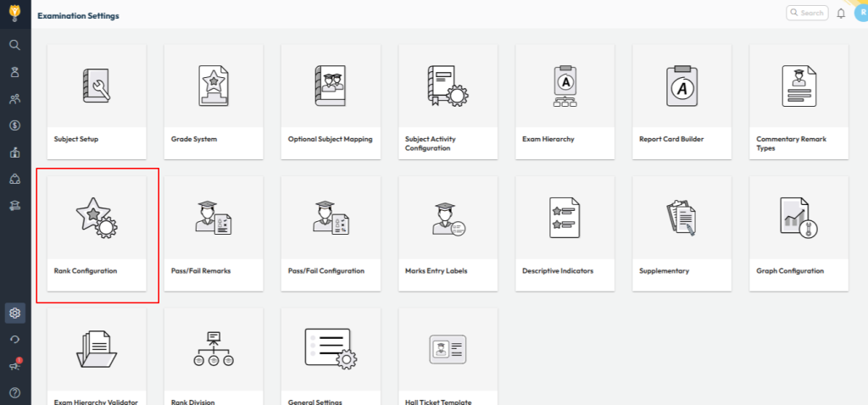Open the help question mark icon
Image resolution: width=868 pixels, height=405 pixels.
click(x=14, y=392)
